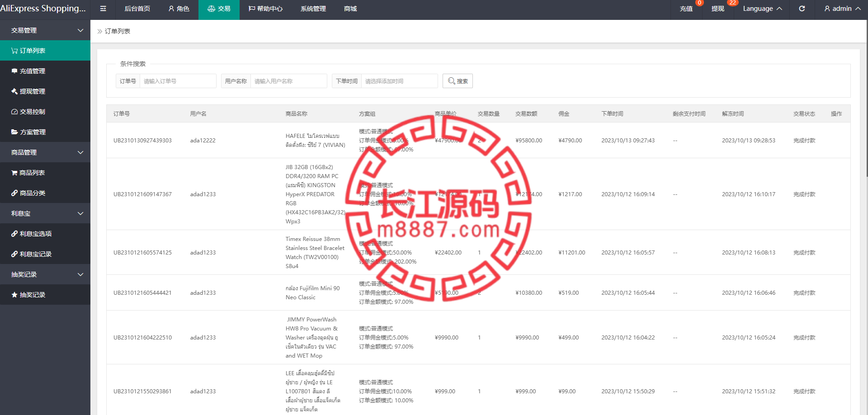
Task: Click the 提现管理 gavel icon in sidebar
Action: [14, 91]
